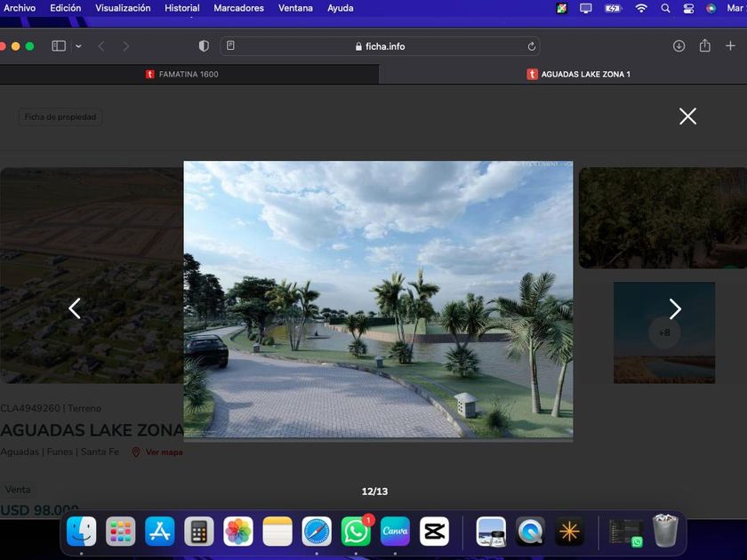Open the Historial menu
This screenshot has width=747, height=560.
pyautogui.click(x=182, y=8)
